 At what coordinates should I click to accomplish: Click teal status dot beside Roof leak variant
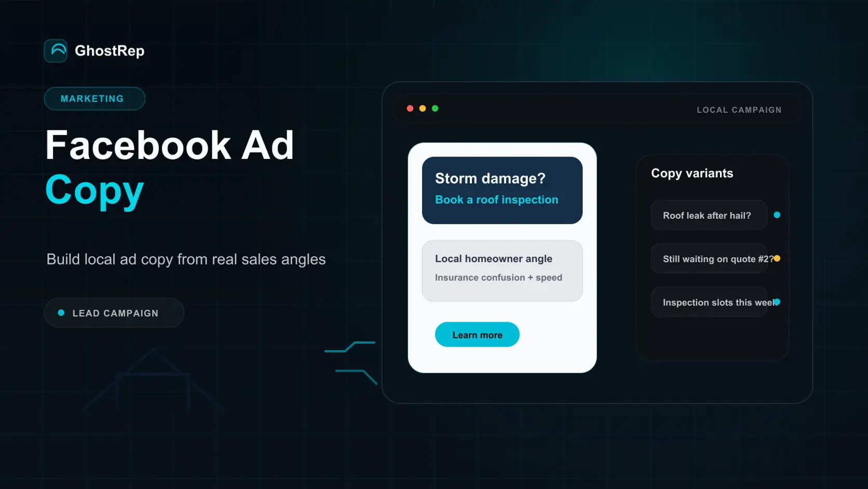coord(777,215)
